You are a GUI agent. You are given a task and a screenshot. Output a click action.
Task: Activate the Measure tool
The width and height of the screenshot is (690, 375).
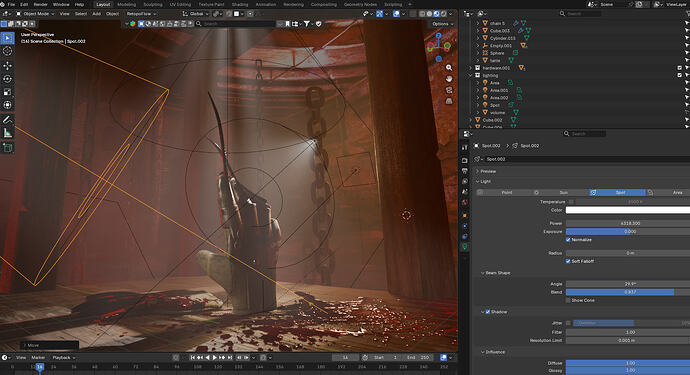coord(7,132)
